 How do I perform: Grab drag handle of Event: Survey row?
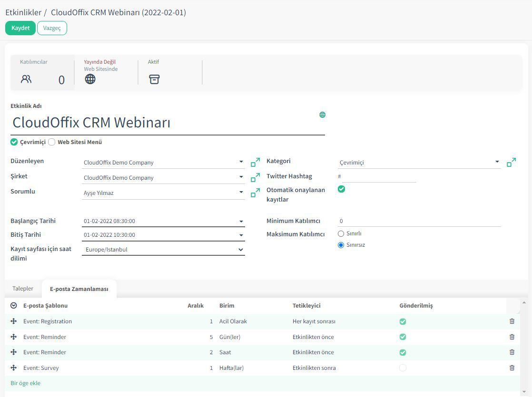coord(14,368)
